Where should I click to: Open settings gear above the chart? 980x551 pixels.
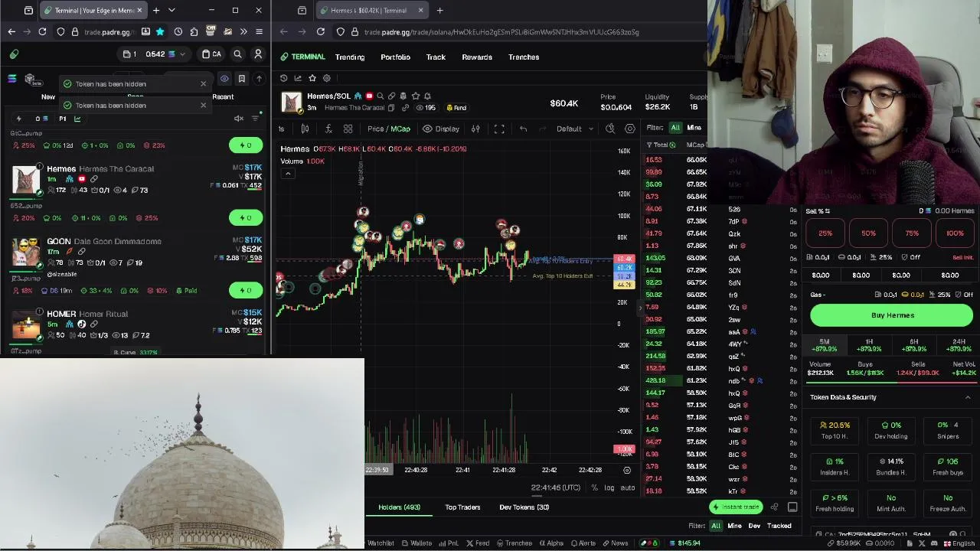[327, 78]
